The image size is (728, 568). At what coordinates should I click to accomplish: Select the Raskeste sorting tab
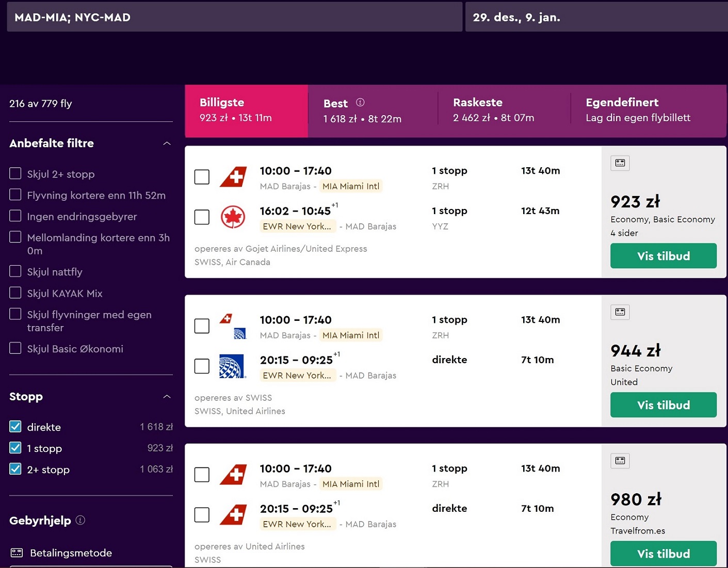coord(504,110)
